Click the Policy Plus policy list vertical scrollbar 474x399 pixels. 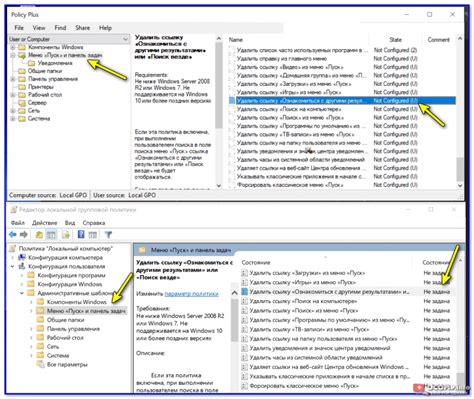click(460, 111)
